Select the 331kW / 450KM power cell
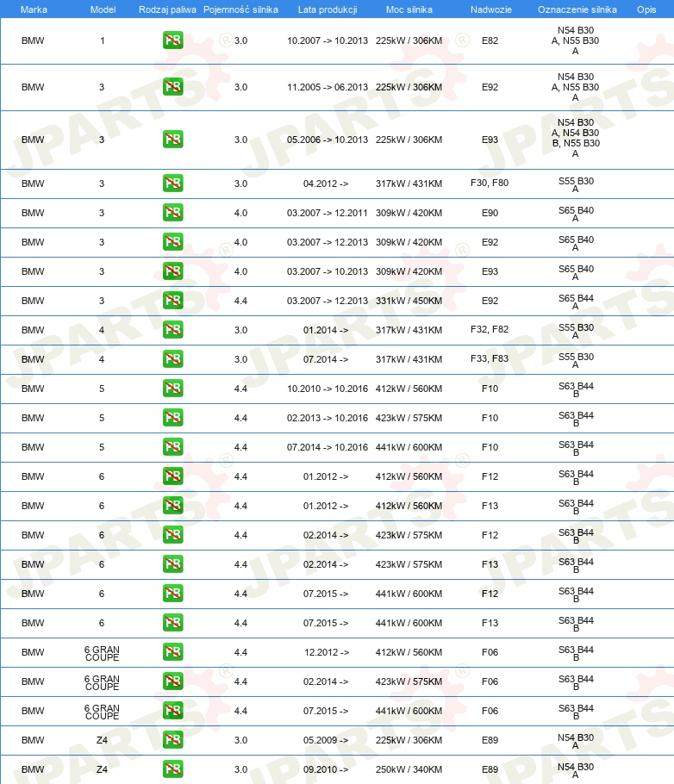674x784 pixels. tap(409, 301)
